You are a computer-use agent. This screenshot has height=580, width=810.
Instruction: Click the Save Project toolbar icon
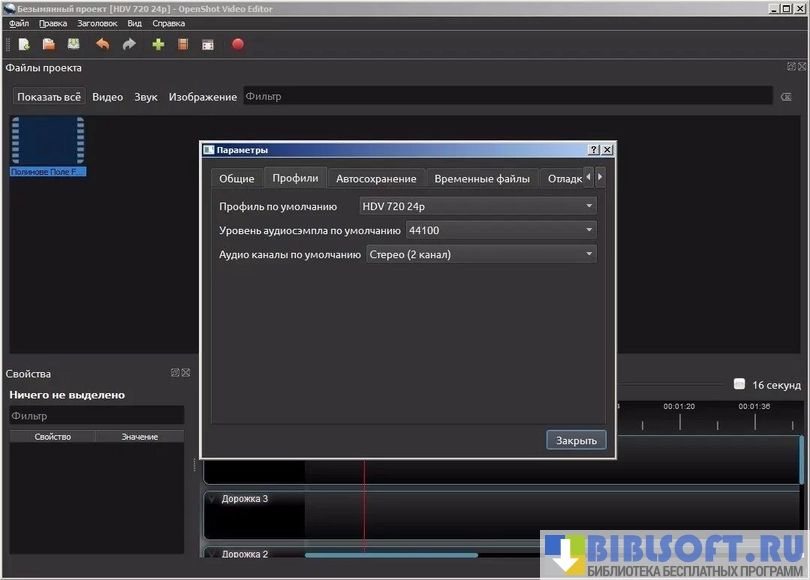[x=74, y=44]
